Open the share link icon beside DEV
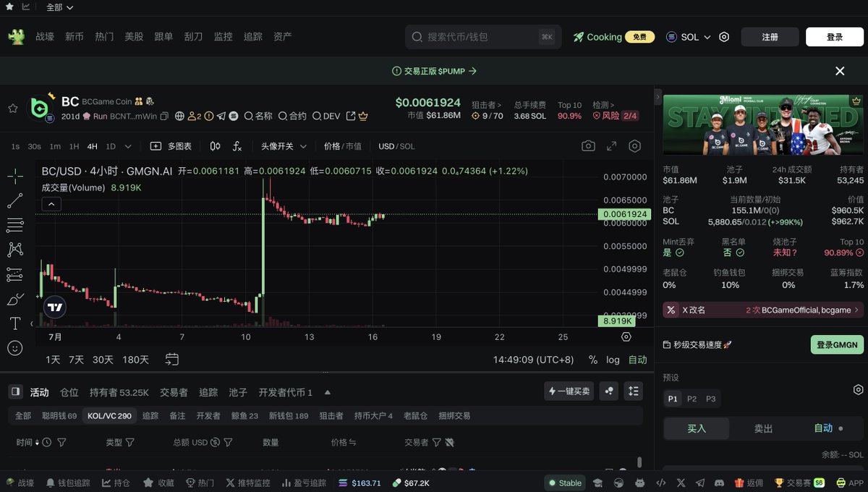Screen dimensions: 868x492 click(x=351, y=116)
